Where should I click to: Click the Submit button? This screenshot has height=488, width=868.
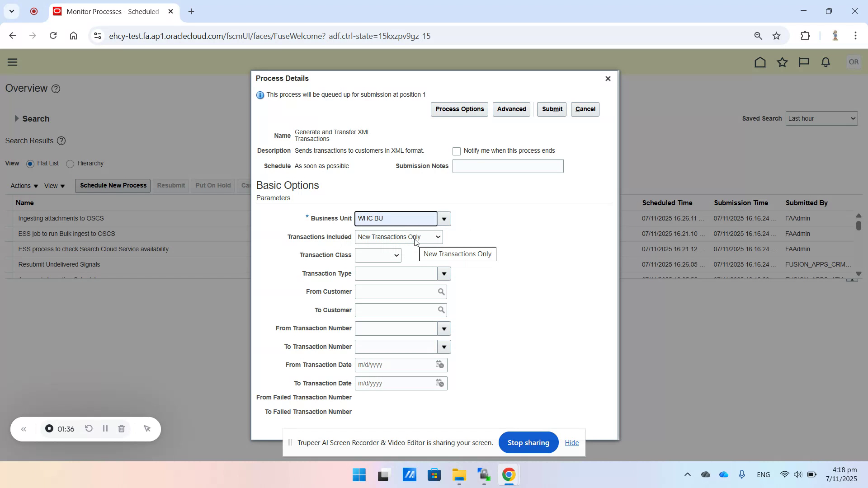tap(552, 109)
